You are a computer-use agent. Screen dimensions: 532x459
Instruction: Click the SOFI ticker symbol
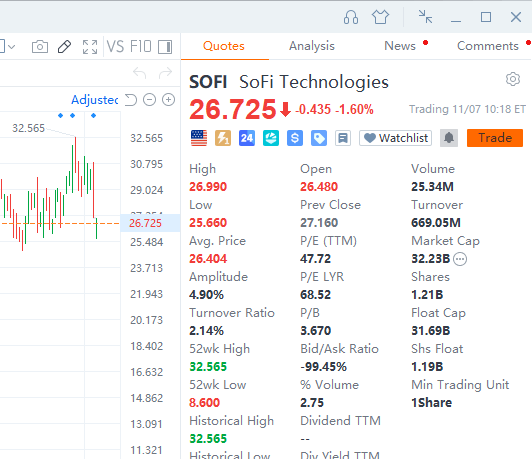click(208, 82)
